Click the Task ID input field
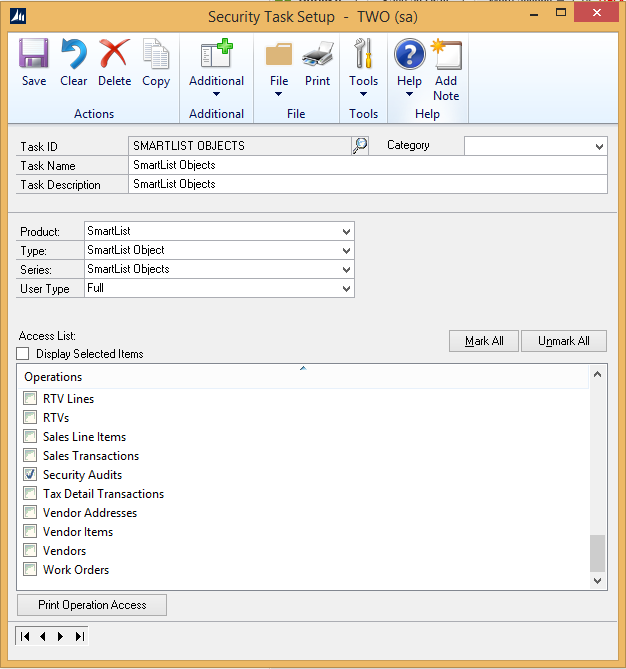Screen dimensions: 626x669 click(240, 146)
